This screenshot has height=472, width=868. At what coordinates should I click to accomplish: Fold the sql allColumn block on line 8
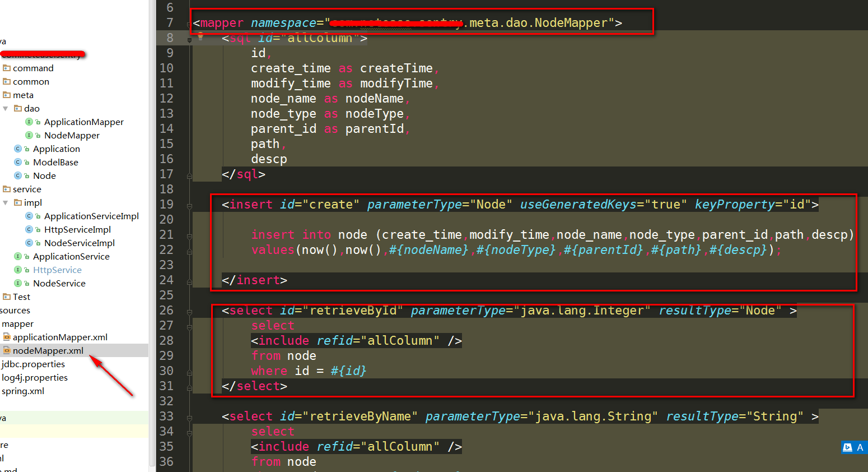coord(189,39)
